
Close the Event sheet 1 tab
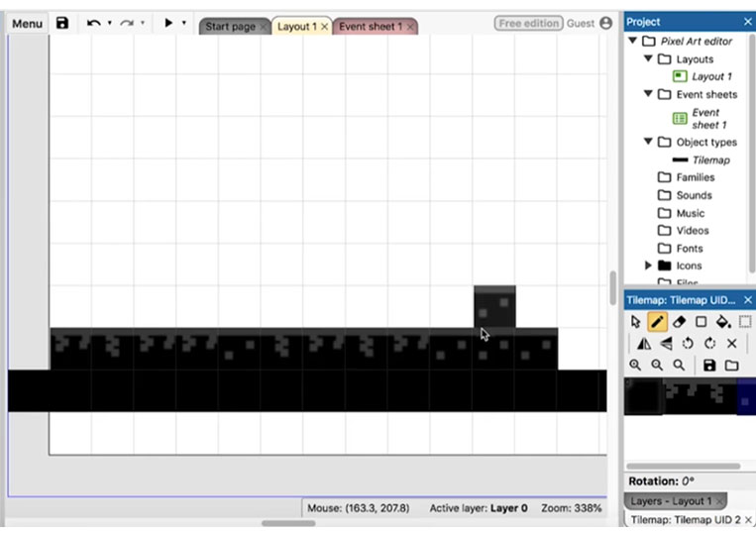[x=410, y=27]
